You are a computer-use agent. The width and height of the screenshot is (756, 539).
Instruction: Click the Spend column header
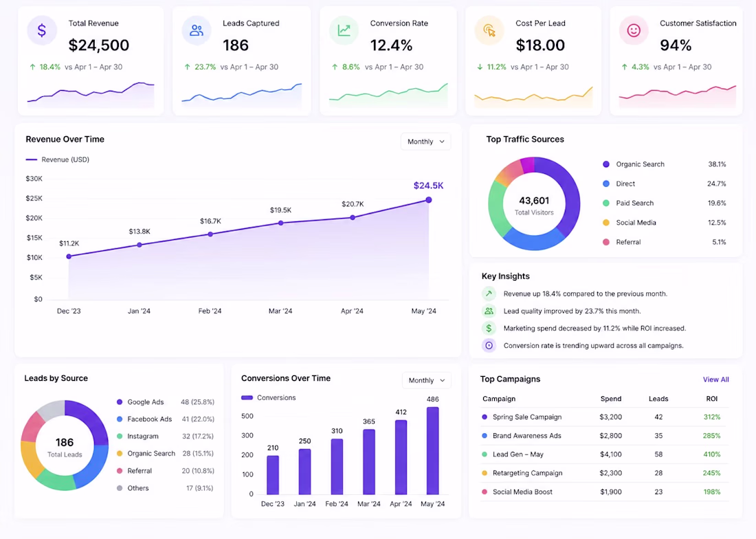pos(611,399)
